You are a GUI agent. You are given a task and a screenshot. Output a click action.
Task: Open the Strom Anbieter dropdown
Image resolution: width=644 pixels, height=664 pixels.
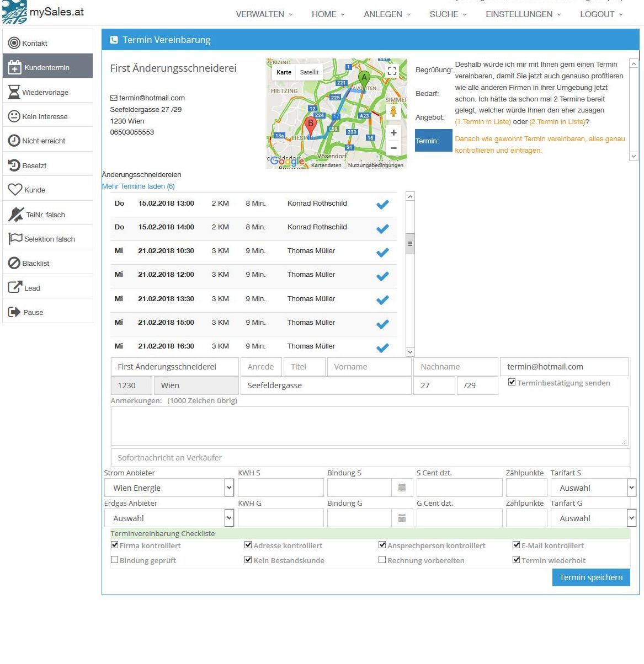(x=229, y=488)
